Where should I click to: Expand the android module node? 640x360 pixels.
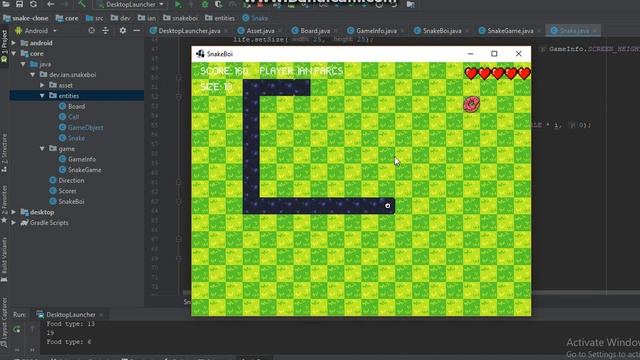coord(14,43)
